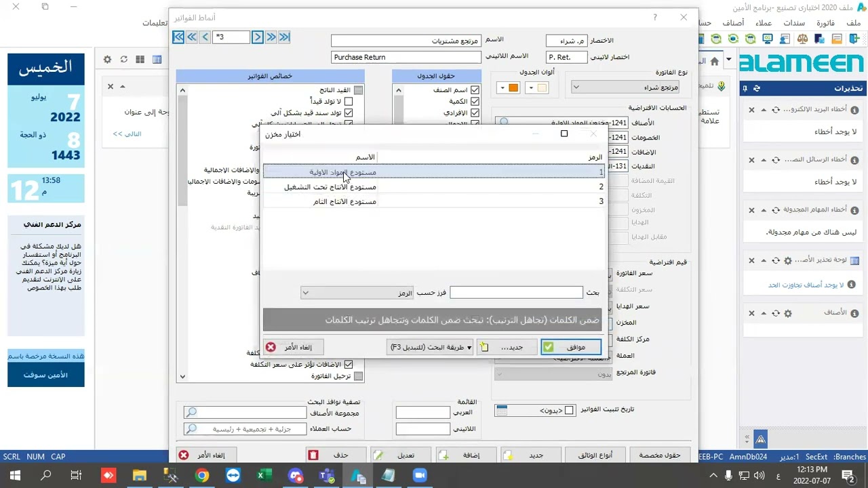Click the cream table color swatch
The width and height of the screenshot is (868, 488).
pyautogui.click(x=542, y=87)
